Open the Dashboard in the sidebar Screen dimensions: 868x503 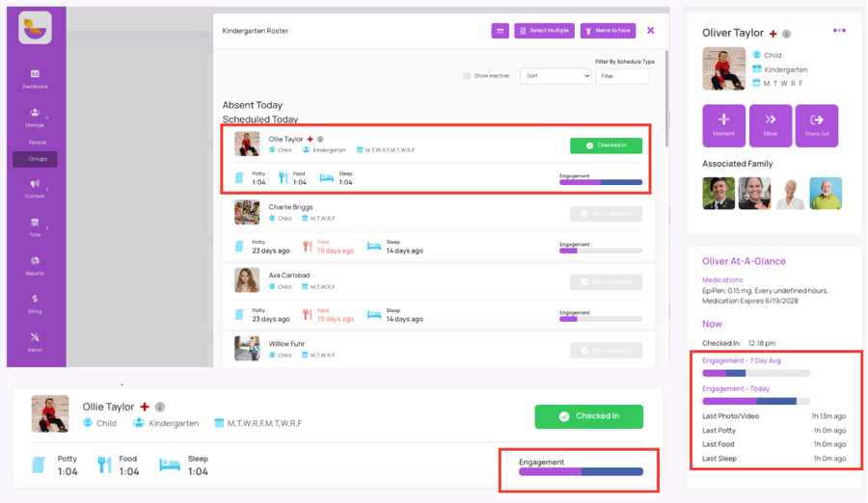point(35,76)
